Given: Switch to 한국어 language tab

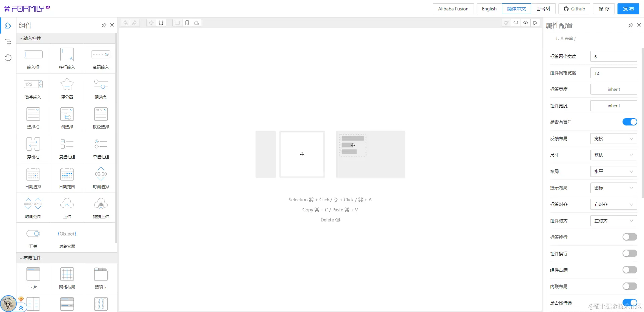Looking at the screenshot, I should [x=543, y=9].
